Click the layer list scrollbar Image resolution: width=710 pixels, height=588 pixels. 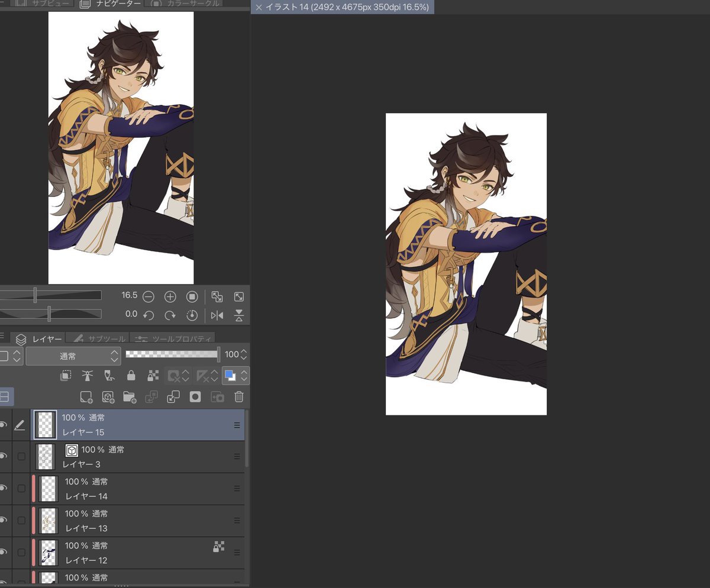[247, 438]
